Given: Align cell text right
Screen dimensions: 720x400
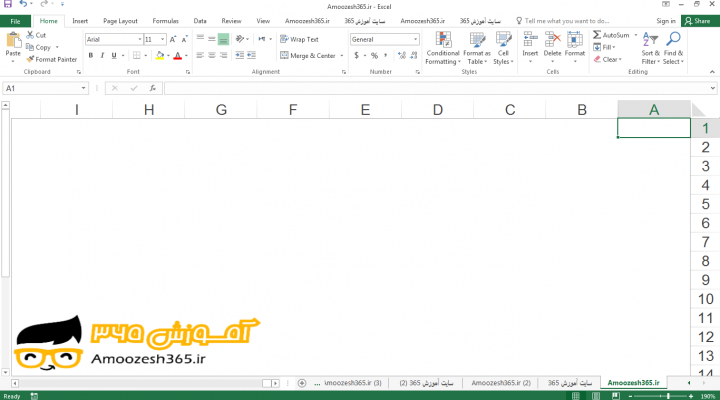Looking at the screenshot, I should 223,56.
